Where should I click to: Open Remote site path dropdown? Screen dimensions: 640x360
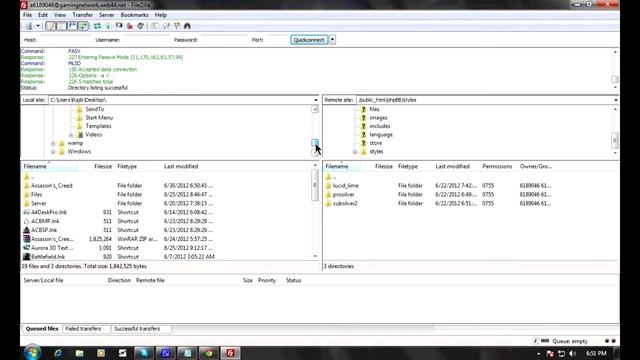tap(616, 100)
